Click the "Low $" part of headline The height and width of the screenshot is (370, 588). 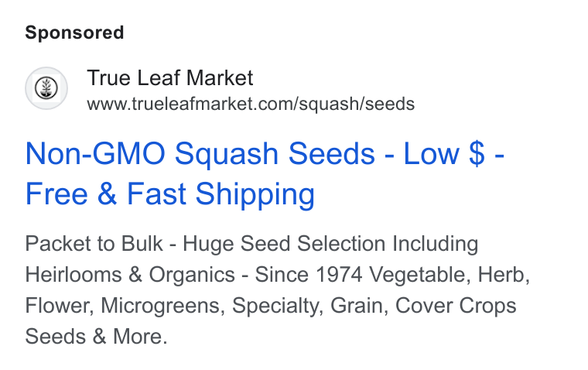[444, 153]
